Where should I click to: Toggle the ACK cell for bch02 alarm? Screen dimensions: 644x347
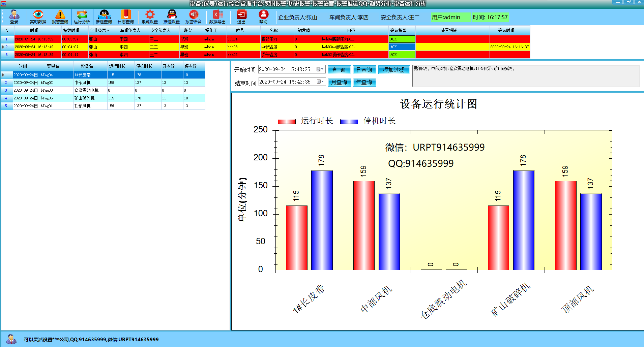pyautogui.click(x=402, y=55)
